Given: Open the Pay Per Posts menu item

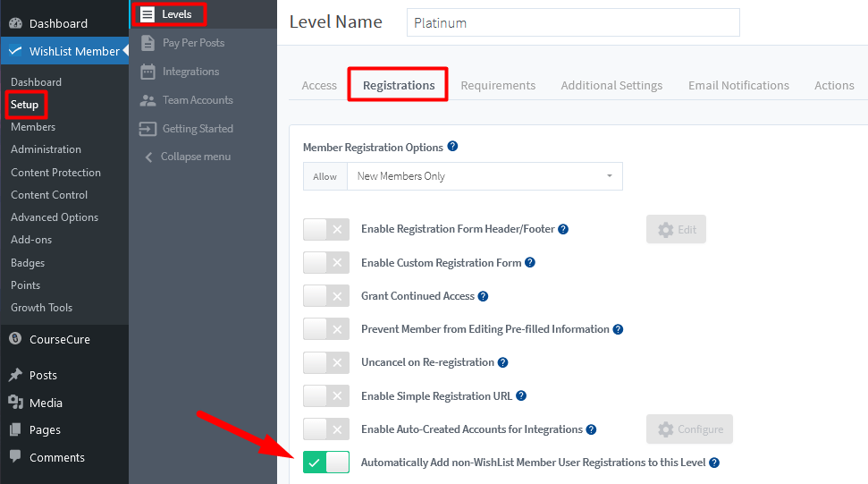Looking at the screenshot, I should (193, 43).
